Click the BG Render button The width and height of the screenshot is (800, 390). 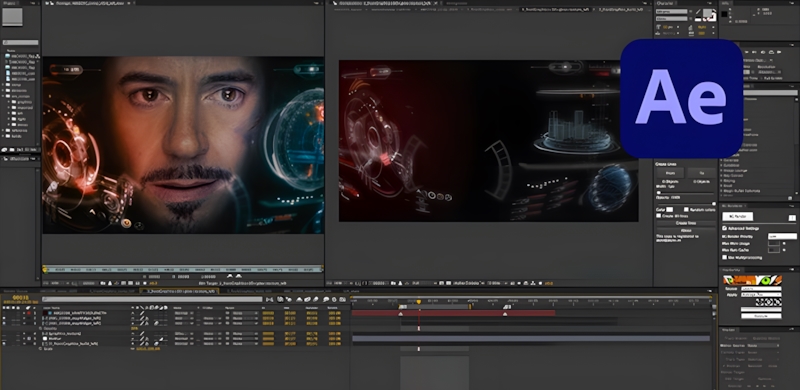pyautogui.click(x=738, y=216)
